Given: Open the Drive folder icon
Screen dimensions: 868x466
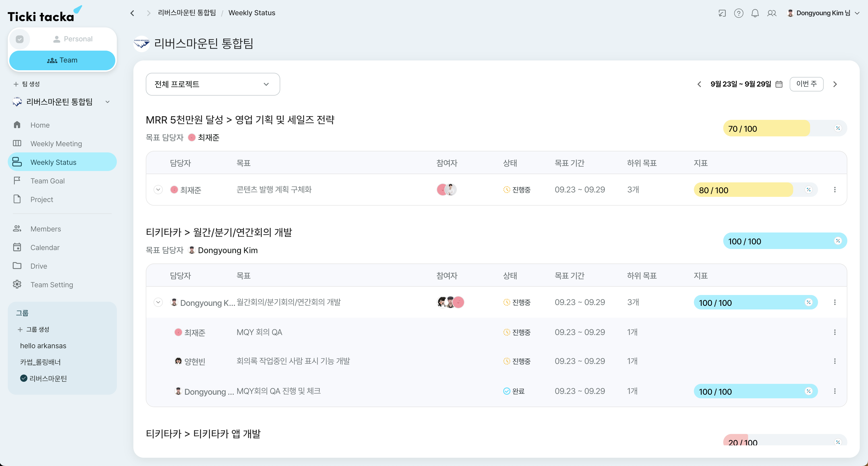Looking at the screenshot, I should coord(17,266).
